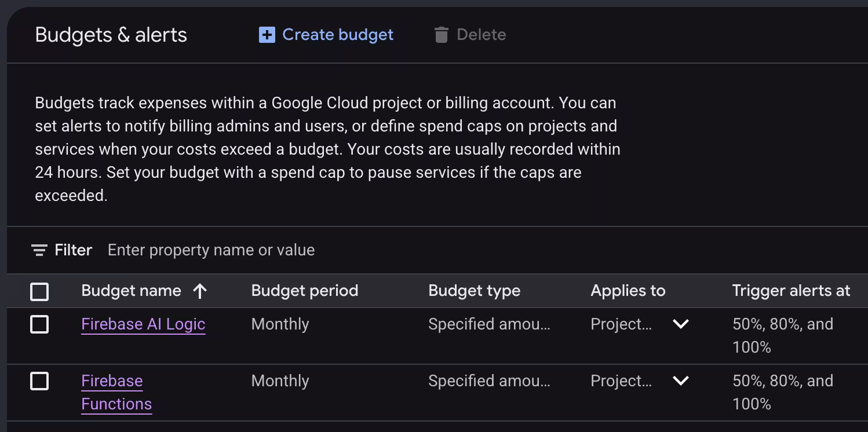Image resolution: width=868 pixels, height=432 pixels.
Task: Click alert thresholds for Firebase AI Logic
Action: (783, 336)
